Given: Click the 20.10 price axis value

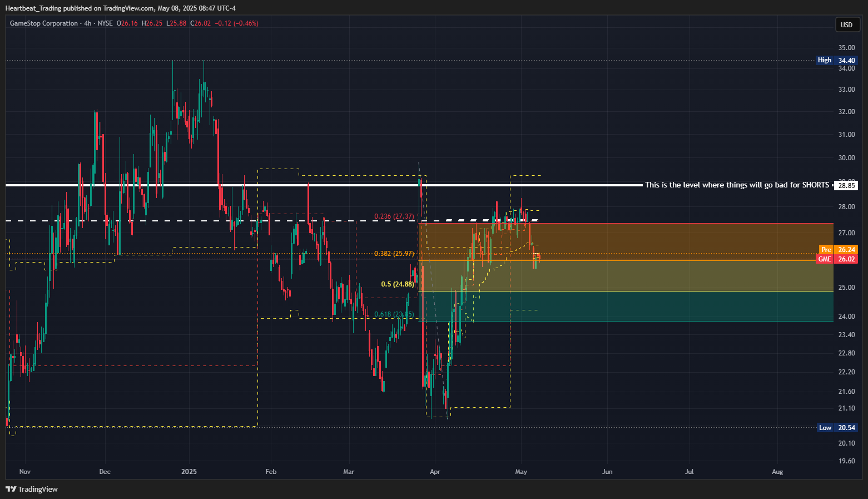Looking at the screenshot, I should pyautogui.click(x=847, y=443).
